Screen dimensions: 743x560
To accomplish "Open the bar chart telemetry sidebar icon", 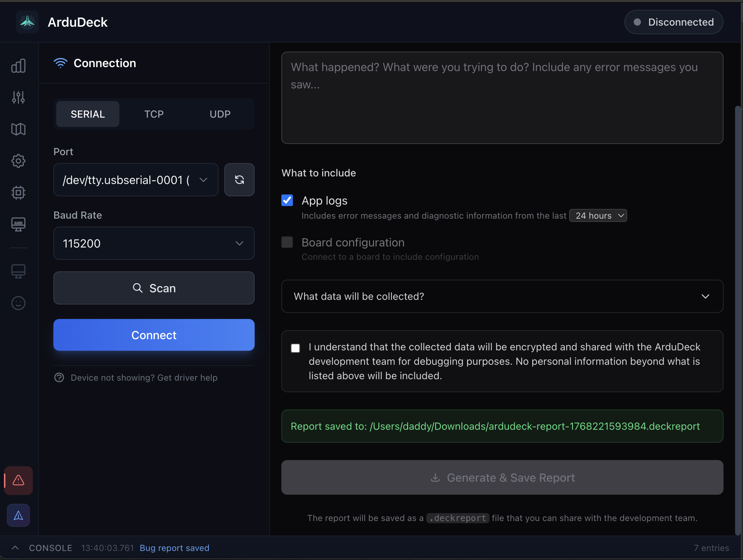I will pos(18,66).
